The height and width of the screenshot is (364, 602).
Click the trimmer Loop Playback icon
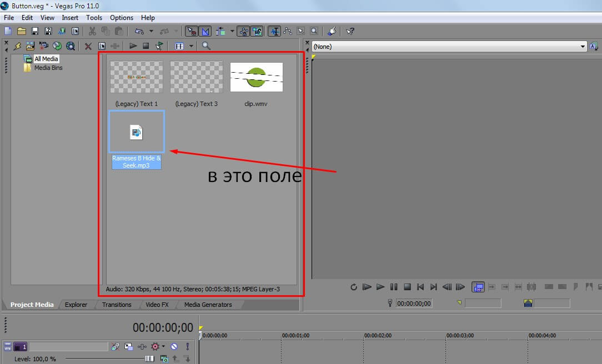[x=354, y=287]
